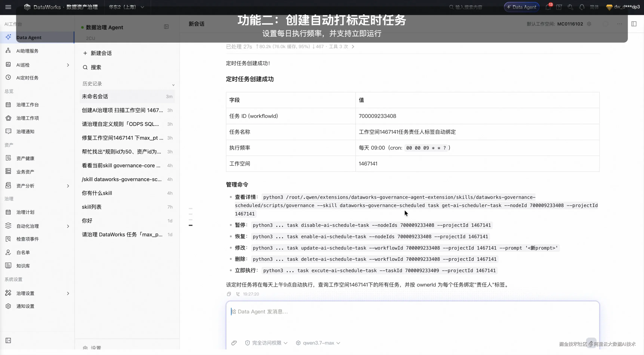The width and height of the screenshot is (644, 355).
Task: Click the Data Agent button in top bar
Action: pos(522,7)
